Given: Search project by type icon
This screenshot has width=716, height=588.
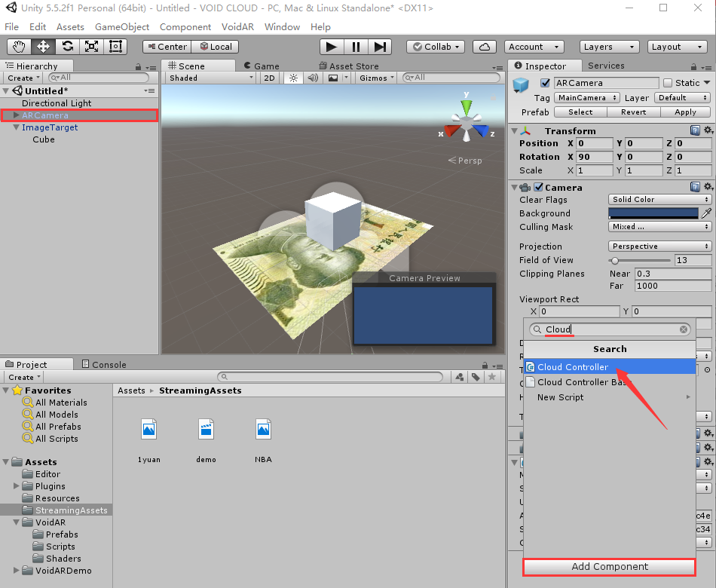Looking at the screenshot, I should point(460,377).
